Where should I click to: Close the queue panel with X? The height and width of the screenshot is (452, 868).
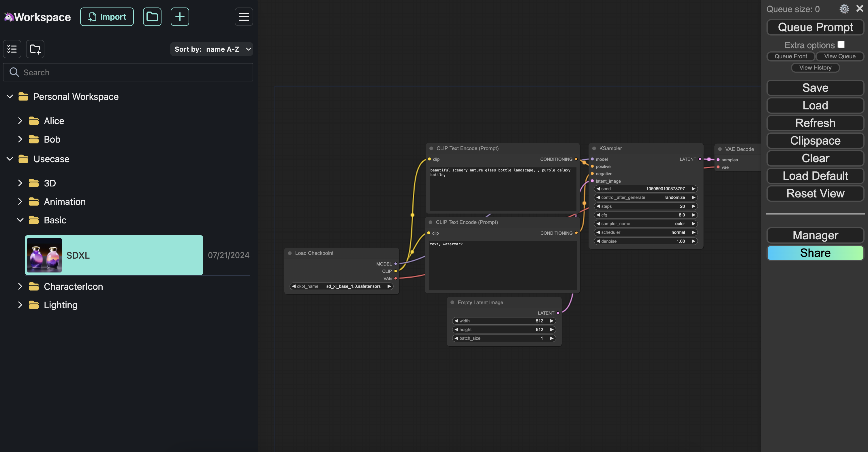point(860,8)
